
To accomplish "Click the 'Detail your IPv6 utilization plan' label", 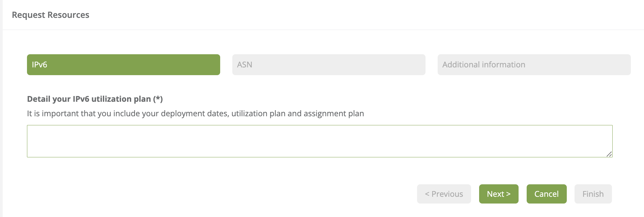I will [x=89, y=99].
